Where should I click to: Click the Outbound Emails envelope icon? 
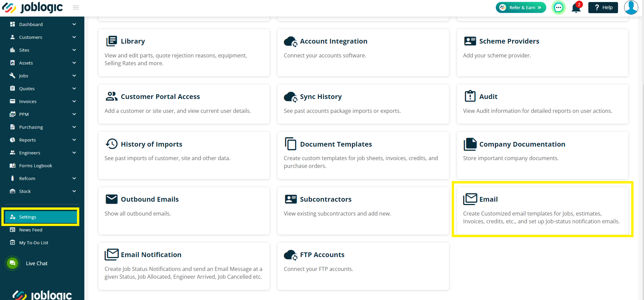point(111,199)
